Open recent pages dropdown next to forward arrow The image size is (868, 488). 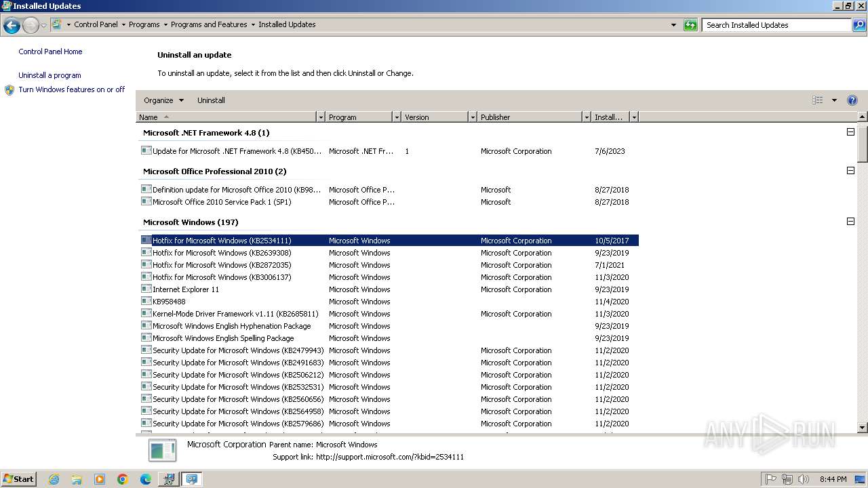43,26
